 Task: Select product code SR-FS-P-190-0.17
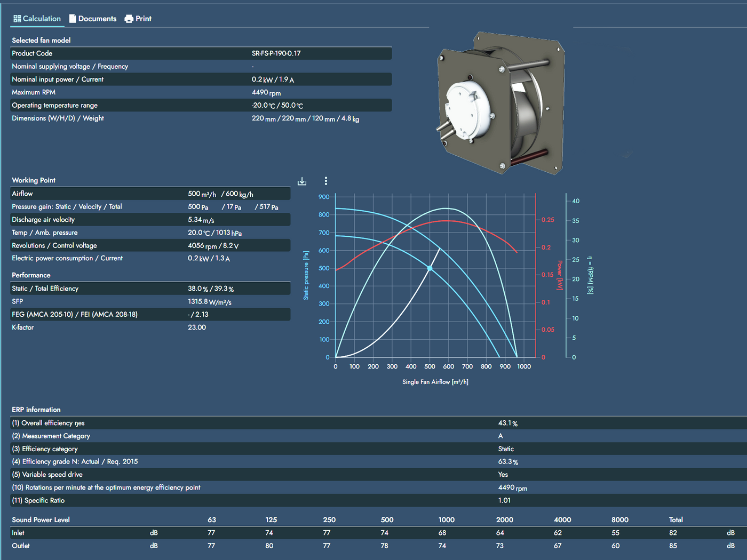point(276,53)
